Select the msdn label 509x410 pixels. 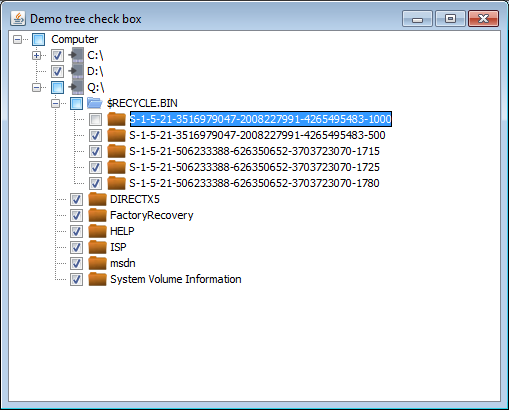(x=123, y=263)
